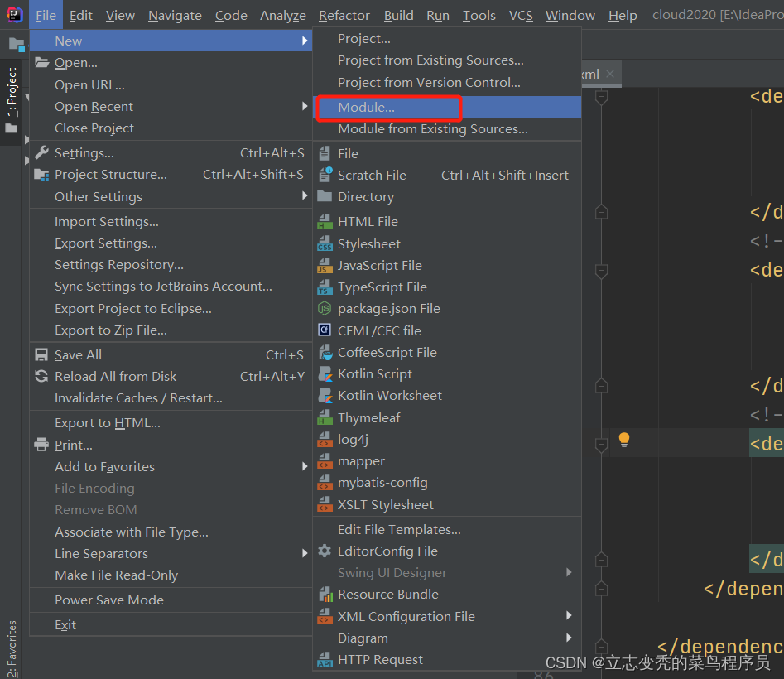Screen dimensions: 784x679
Task: Click the Settings wrench icon
Action: pyautogui.click(x=41, y=152)
